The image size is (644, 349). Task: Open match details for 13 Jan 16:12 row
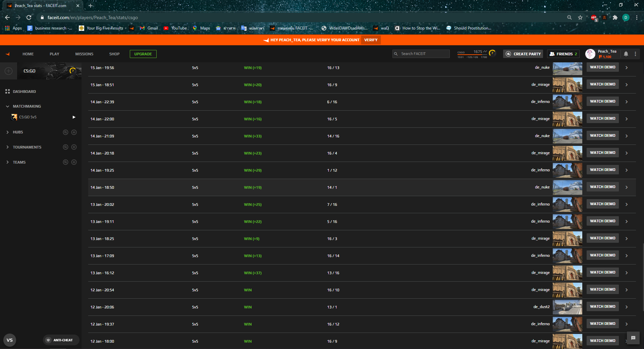(x=626, y=273)
